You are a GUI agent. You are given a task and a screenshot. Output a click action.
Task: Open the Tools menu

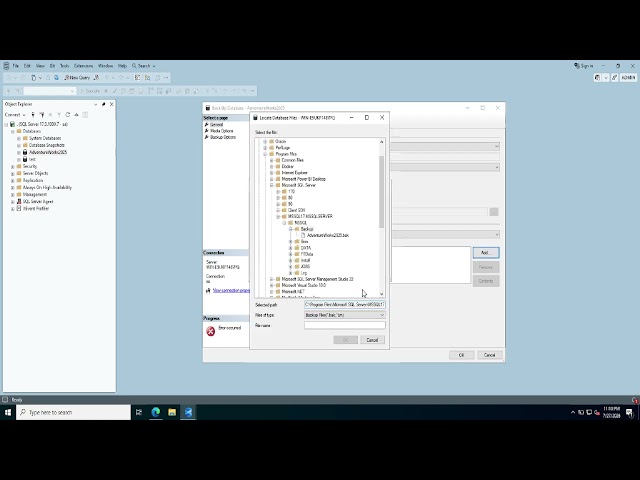64,66
